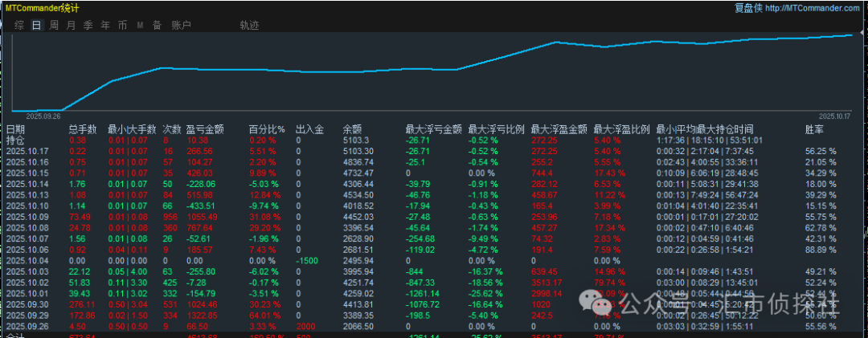Select the 2025.09.30 row date
868x338 pixels.
[27, 303]
